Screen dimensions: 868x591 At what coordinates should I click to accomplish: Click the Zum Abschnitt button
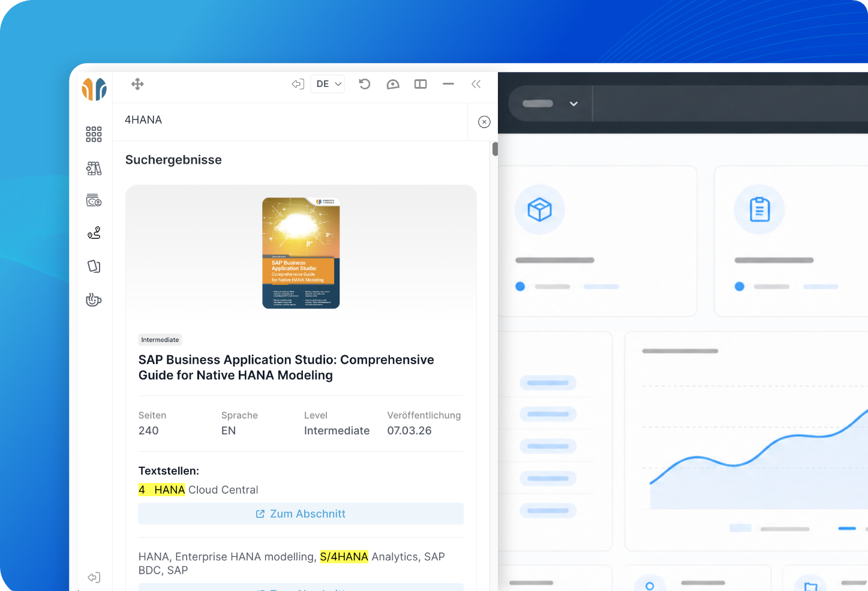coord(301,514)
